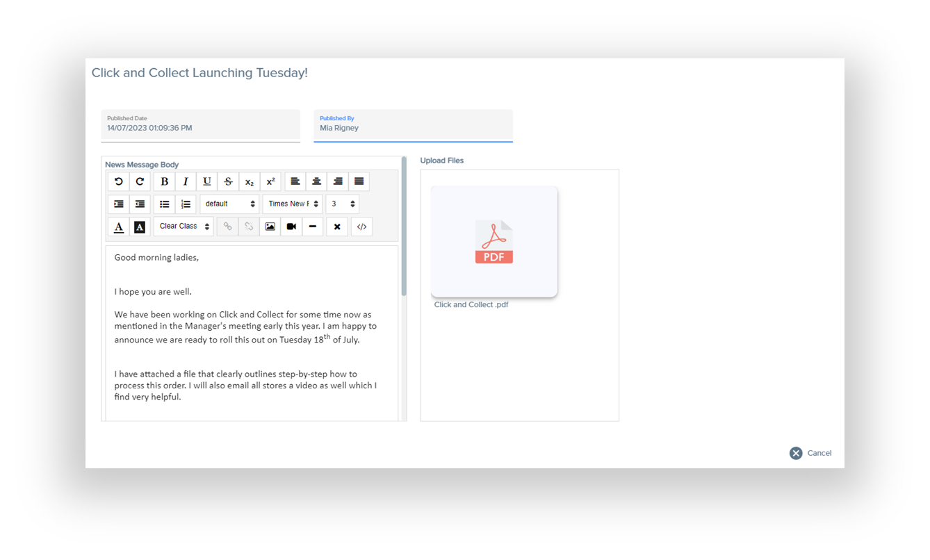
Task: Click the Cancel button
Action: click(x=810, y=453)
